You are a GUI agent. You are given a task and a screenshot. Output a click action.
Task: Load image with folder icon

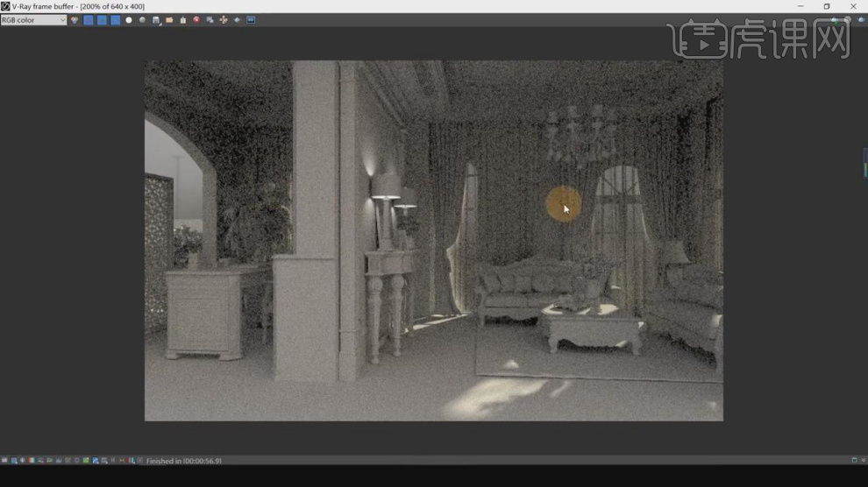point(169,20)
